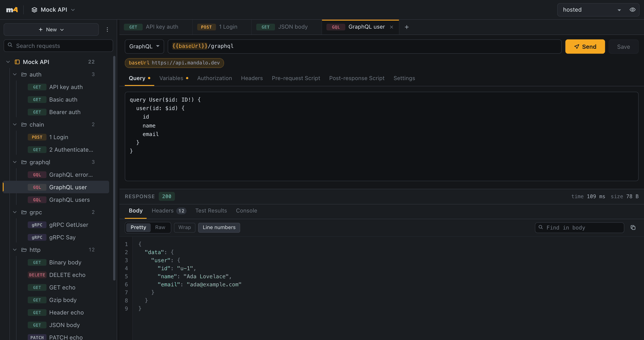Collapse the graphql folder

pyautogui.click(x=15, y=162)
